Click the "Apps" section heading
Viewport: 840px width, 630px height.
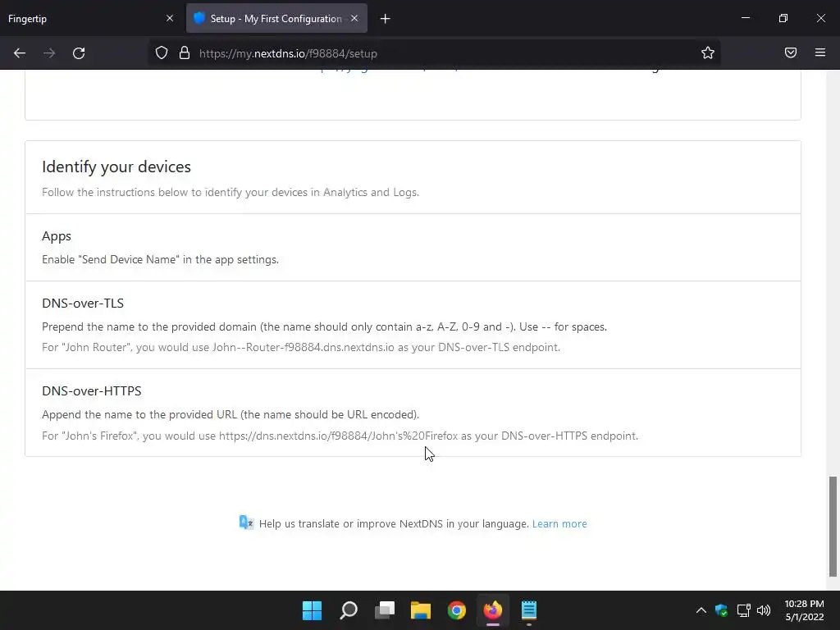(57, 236)
